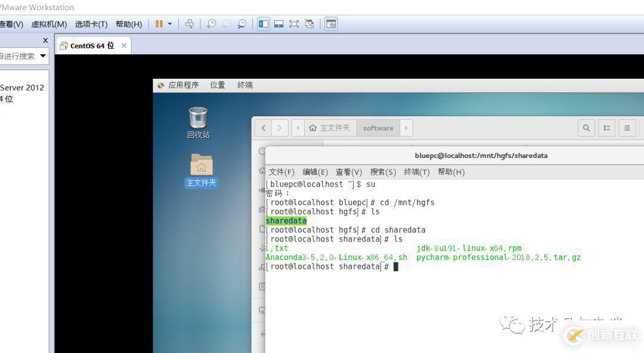
Task: Click the 1.txt file name in terminal
Action: [x=277, y=248]
